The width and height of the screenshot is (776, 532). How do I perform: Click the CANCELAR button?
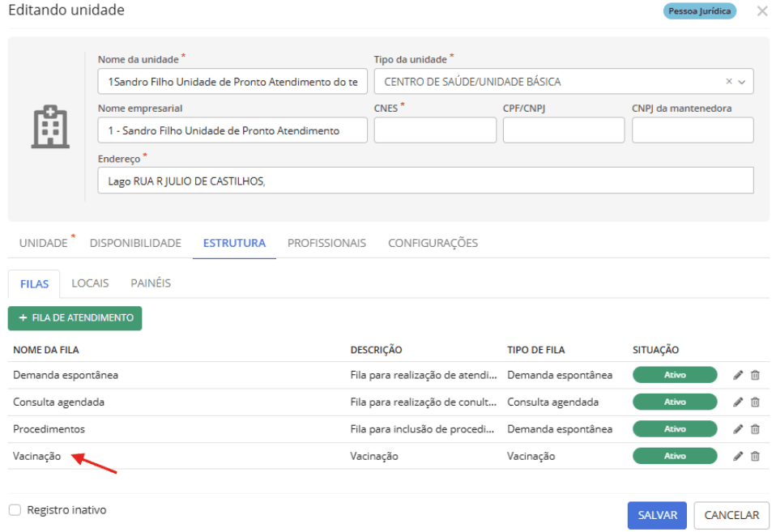[731, 515]
